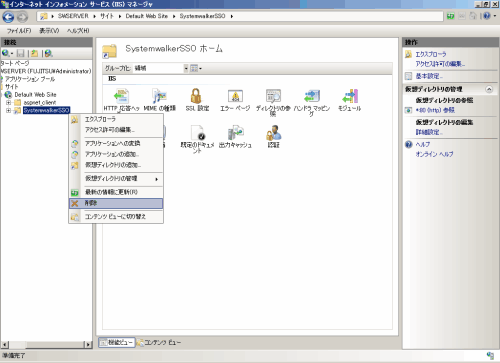The width and height of the screenshot is (500, 363).
Task: Collapse the 仮想ディレクトリの管理 section chevron
Action: [489, 89]
